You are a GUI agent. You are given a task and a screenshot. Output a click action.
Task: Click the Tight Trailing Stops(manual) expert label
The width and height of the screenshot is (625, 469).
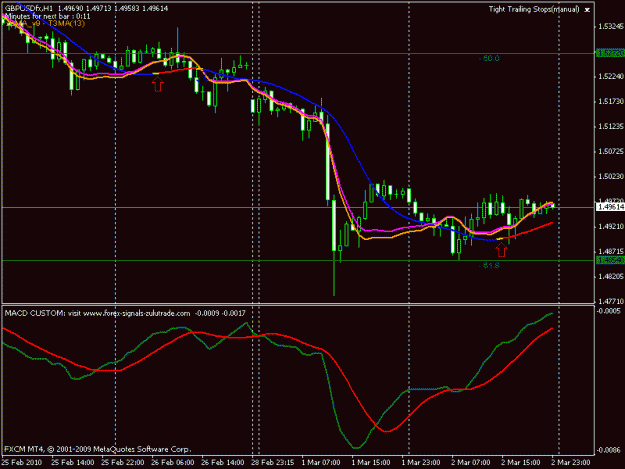(x=534, y=9)
